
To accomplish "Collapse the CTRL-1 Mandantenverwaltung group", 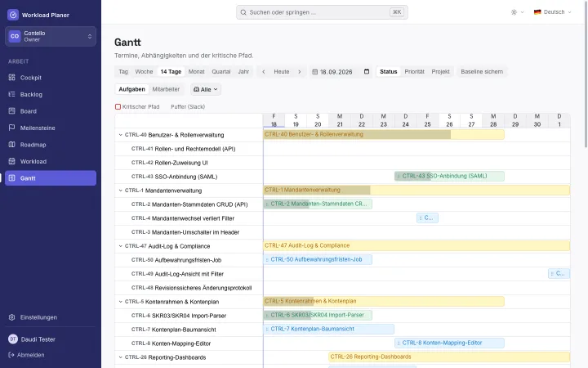I will click(120, 191).
